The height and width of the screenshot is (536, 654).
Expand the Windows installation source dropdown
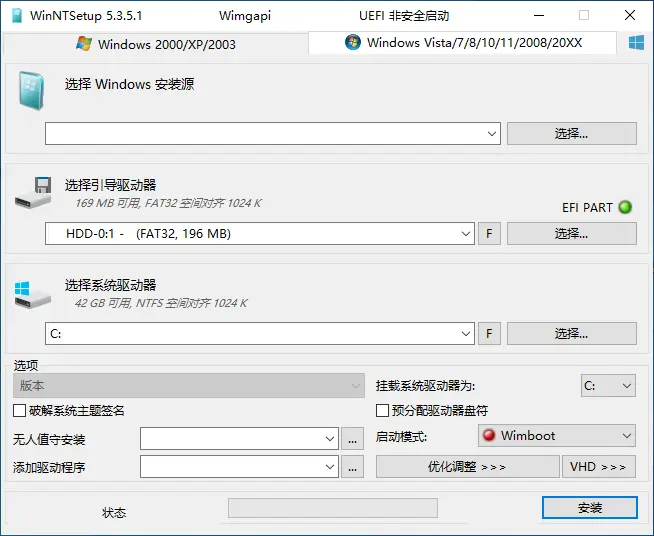coord(492,134)
